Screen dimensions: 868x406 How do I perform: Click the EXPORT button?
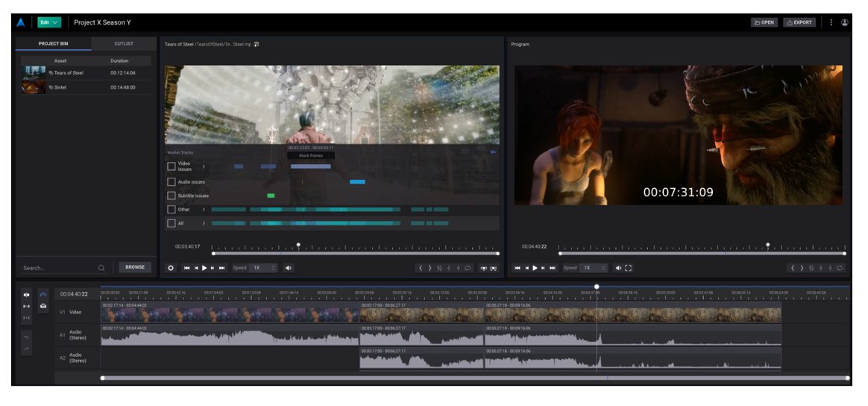[799, 22]
